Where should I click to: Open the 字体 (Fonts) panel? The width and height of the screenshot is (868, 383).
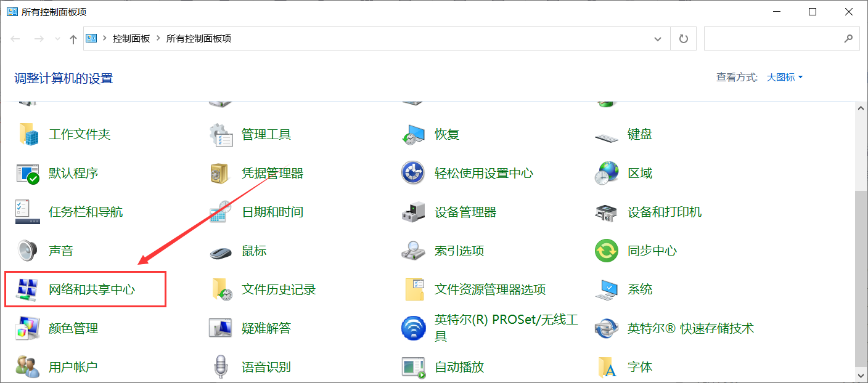pos(640,366)
